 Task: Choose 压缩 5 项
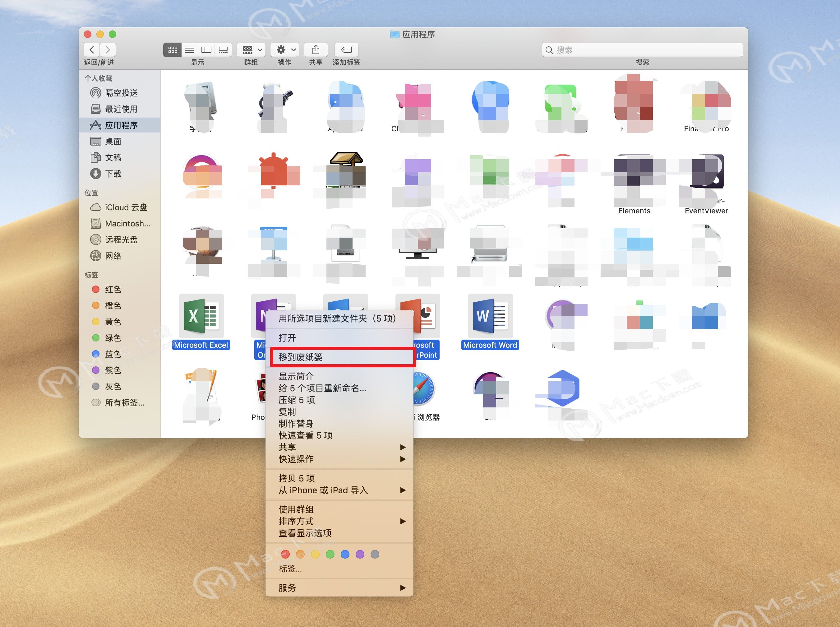tap(339, 400)
